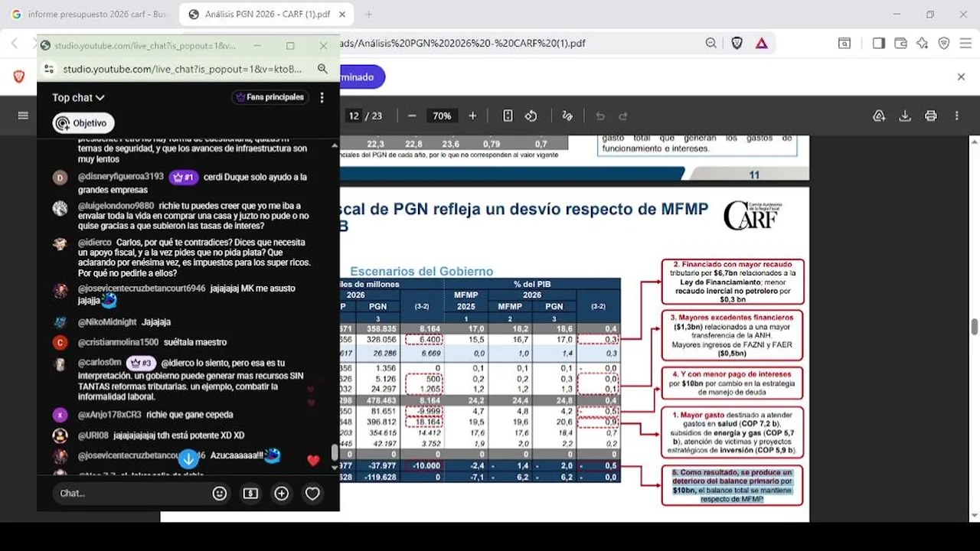Undo the last PDF annotation
980x551 pixels.
(x=600, y=116)
